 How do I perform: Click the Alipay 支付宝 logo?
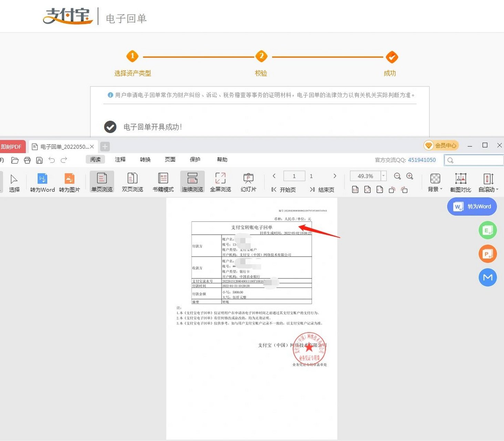(x=68, y=16)
